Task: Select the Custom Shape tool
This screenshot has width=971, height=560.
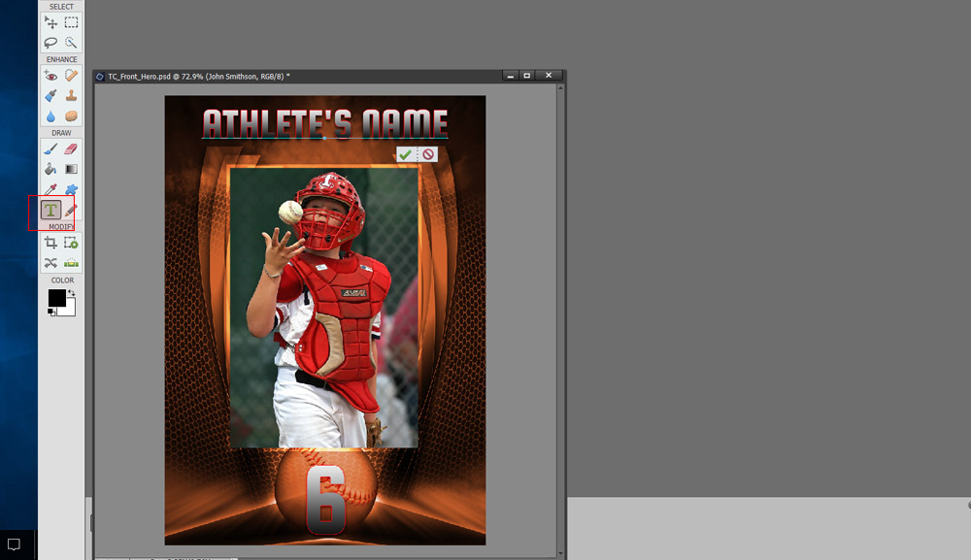Action: 71,189
